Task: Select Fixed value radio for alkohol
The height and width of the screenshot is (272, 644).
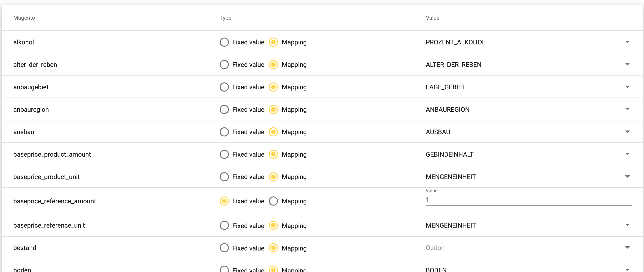Action: pyautogui.click(x=224, y=42)
